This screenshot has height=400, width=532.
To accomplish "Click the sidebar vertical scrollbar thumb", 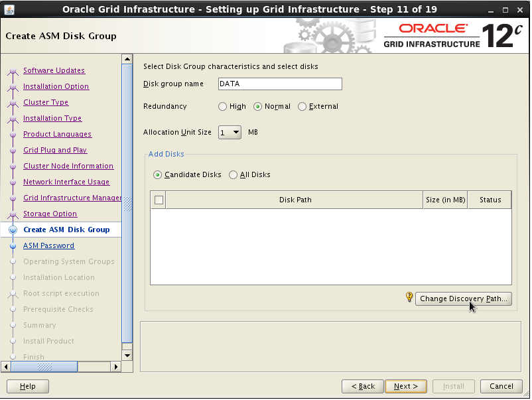I will 127,204.
